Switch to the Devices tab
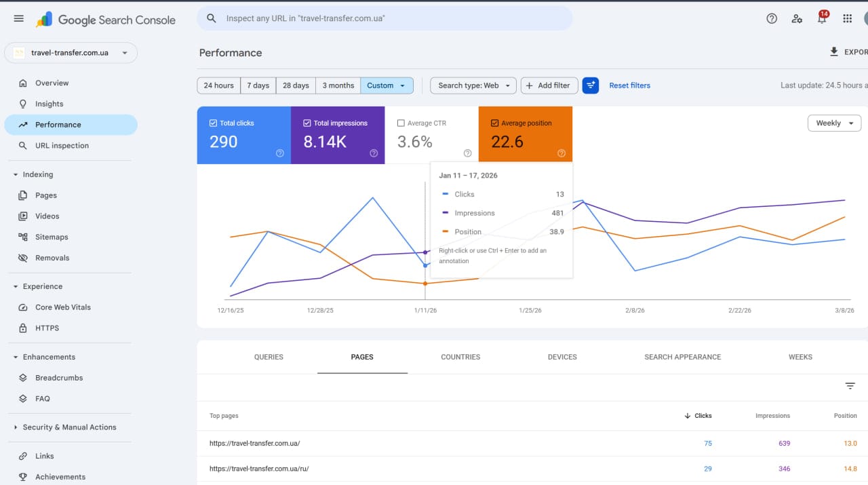 click(x=562, y=357)
